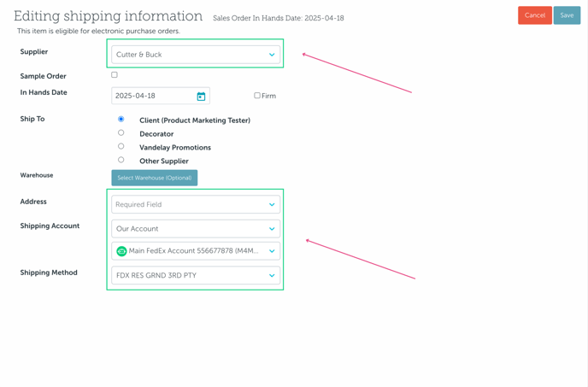Click the Save button
588x387 pixels.
click(567, 15)
